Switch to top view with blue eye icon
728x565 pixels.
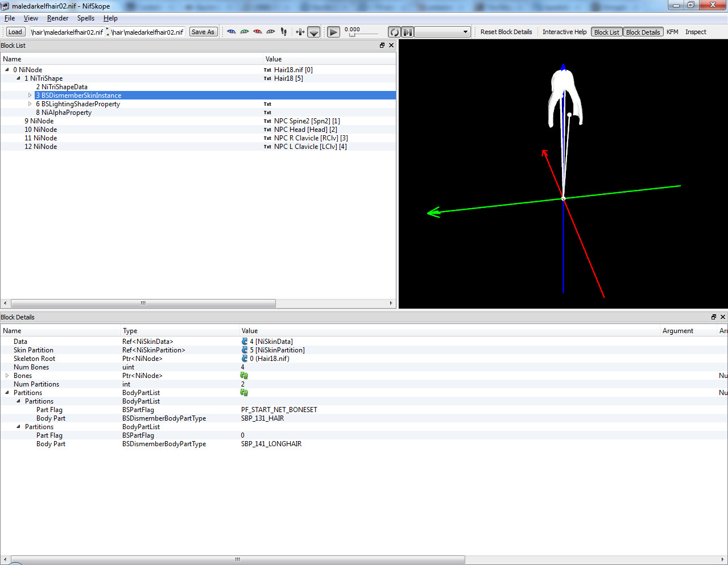click(231, 32)
